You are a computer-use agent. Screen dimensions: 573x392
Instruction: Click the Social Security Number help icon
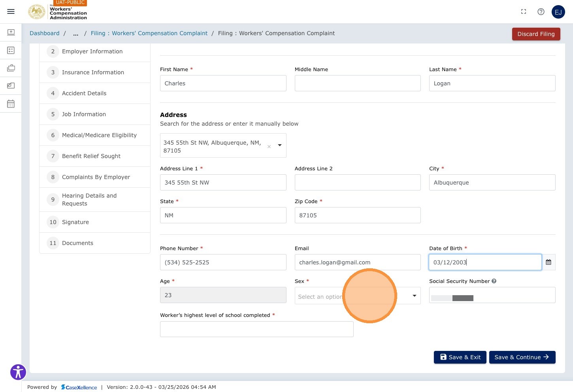[494, 281]
